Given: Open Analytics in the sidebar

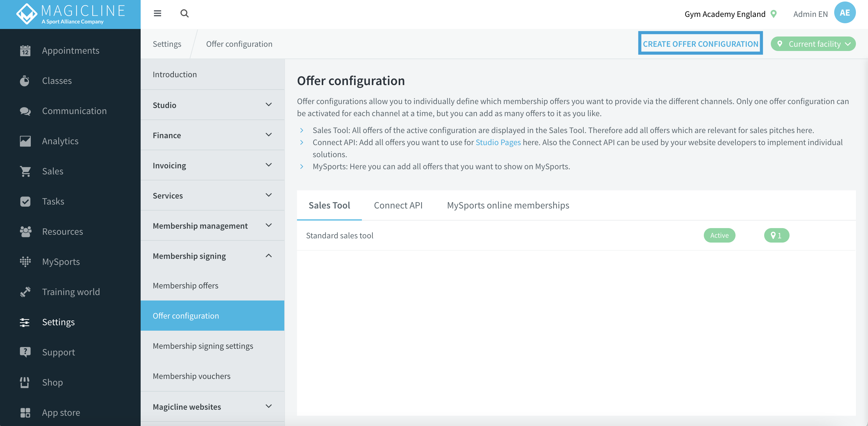Looking at the screenshot, I should pyautogui.click(x=70, y=141).
